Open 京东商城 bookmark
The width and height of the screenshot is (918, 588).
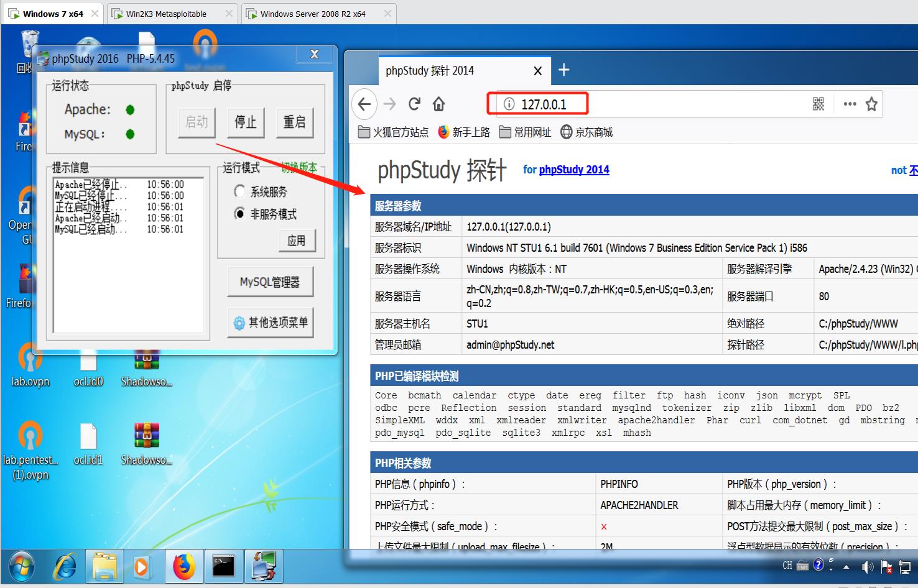[x=586, y=132]
